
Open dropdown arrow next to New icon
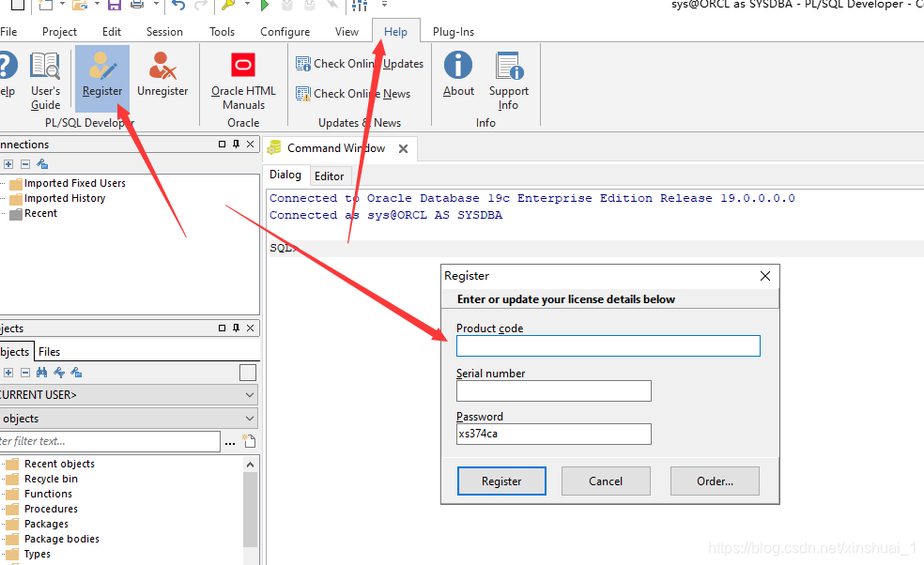pos(62,4)
